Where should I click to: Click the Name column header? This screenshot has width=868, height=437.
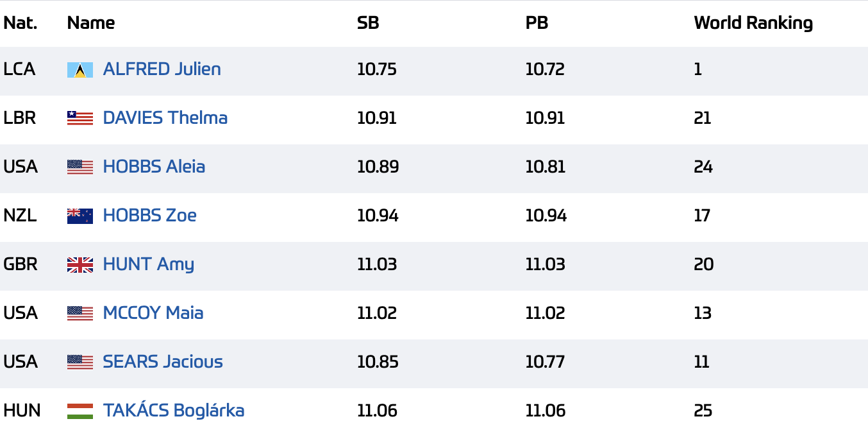(91, 23)
